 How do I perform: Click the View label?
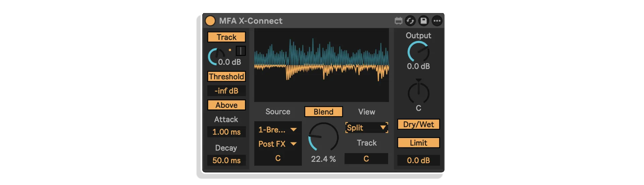pyautogui.click(x=367, y=112)
